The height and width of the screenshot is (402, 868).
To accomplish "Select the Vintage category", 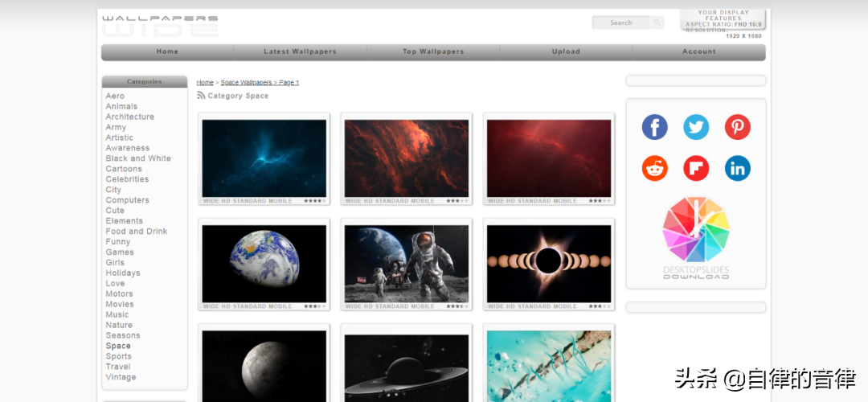I will click(x=121, y=377).
